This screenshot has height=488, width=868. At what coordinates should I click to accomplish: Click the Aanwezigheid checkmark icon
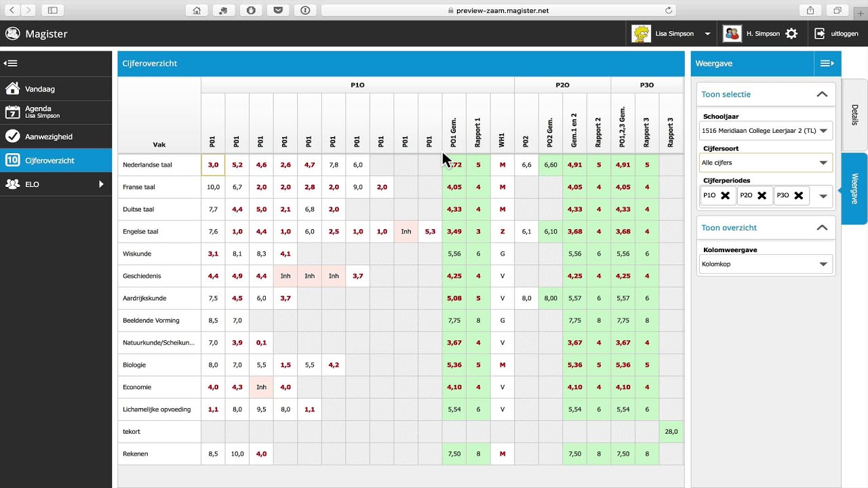(x=12, y=136)
